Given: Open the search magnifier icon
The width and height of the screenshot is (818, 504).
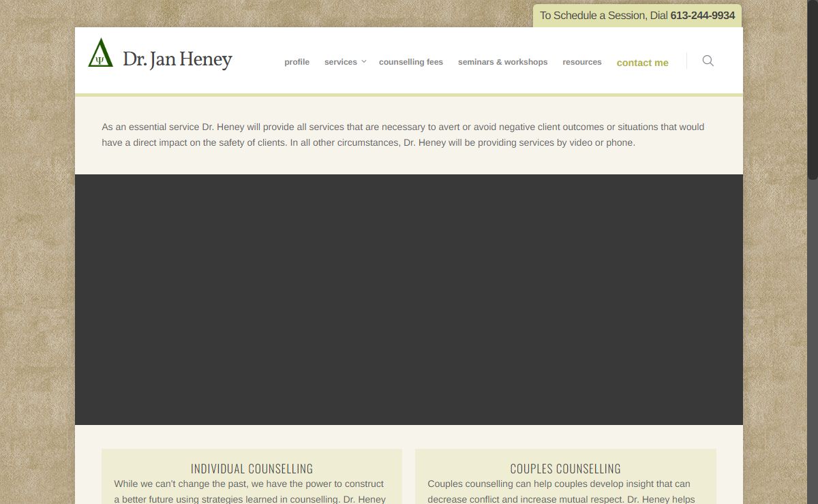Looking at the screenshot, I should point(708,61).
